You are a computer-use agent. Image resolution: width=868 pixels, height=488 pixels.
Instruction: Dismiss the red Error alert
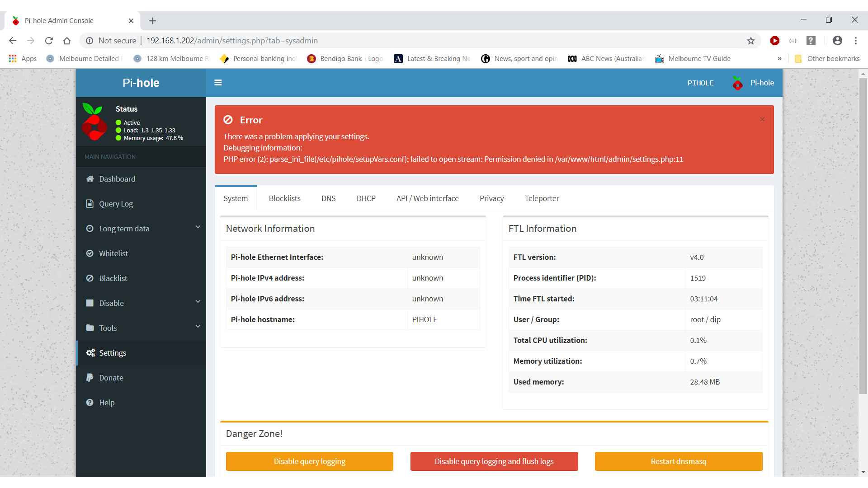pyautogui.click(x=762, y=120)
